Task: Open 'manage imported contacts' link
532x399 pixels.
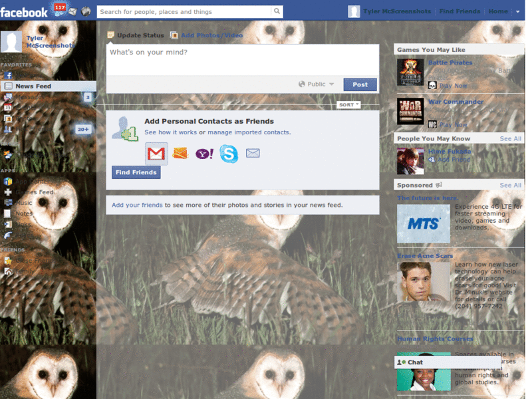Action: [248, 132]
